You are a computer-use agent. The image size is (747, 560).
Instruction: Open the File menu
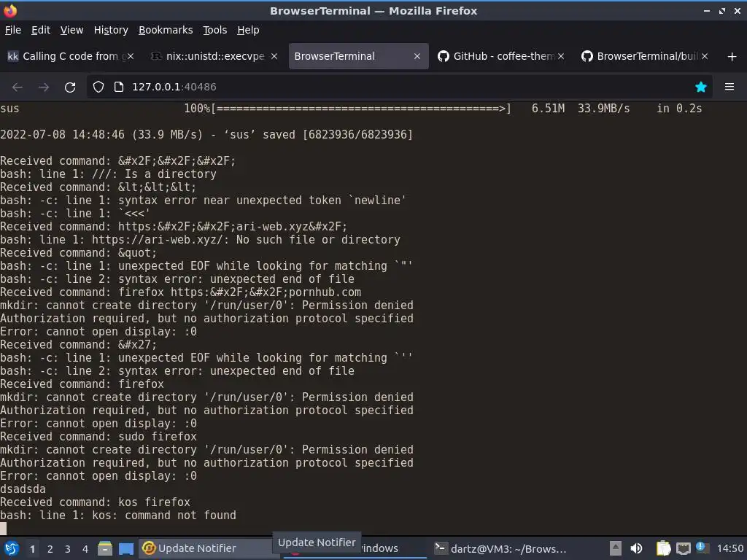13,30
